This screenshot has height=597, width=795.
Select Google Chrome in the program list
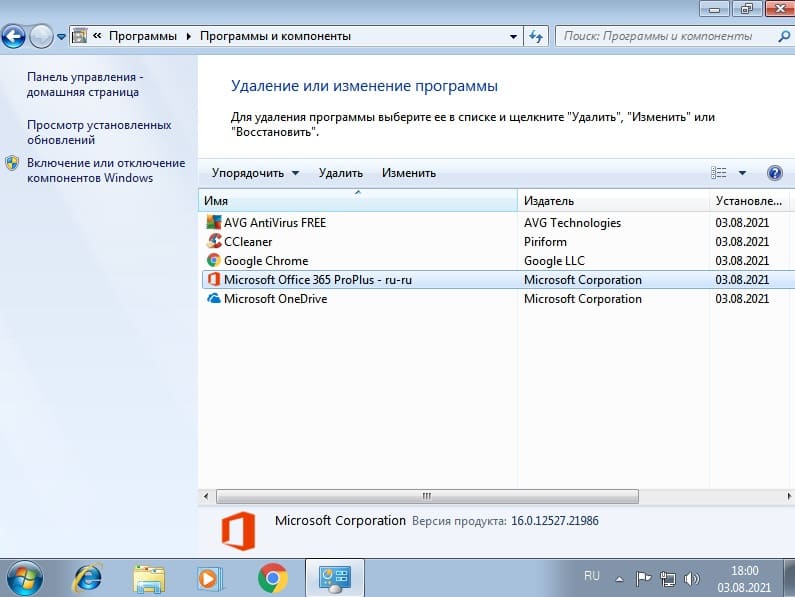[x=266, y=261]
